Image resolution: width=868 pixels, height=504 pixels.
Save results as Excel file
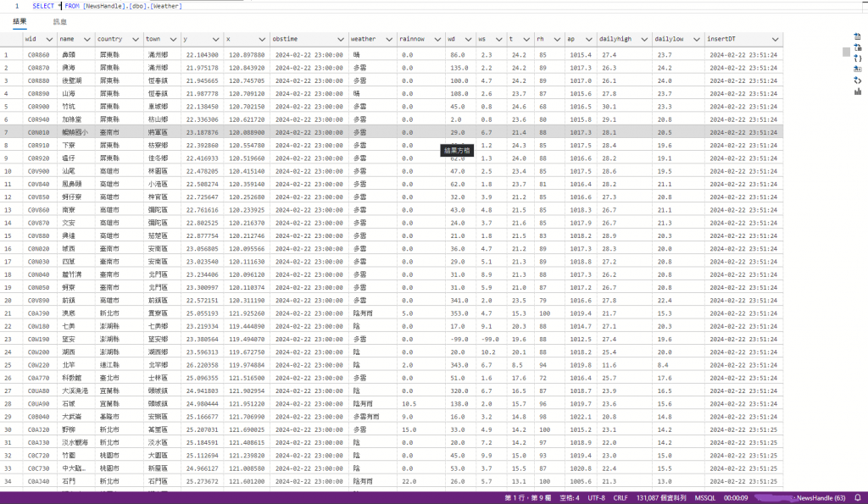coord(858,47)
